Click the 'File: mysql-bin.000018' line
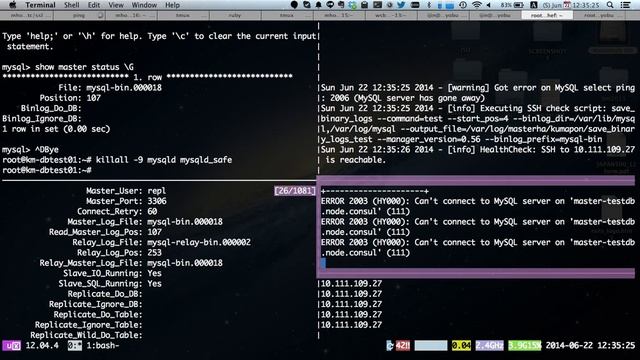The image size is (640, 360). (x=110, y=87)
